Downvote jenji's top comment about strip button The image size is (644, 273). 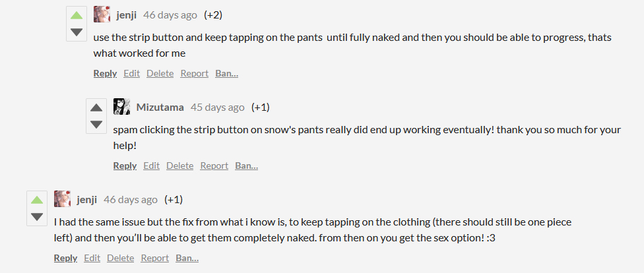pos(77,32)
